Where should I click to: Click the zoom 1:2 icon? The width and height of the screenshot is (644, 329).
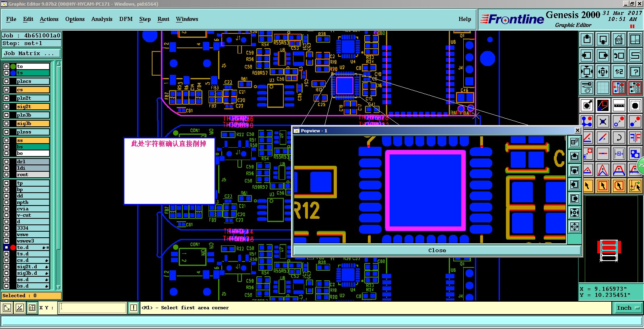(619, 72)
